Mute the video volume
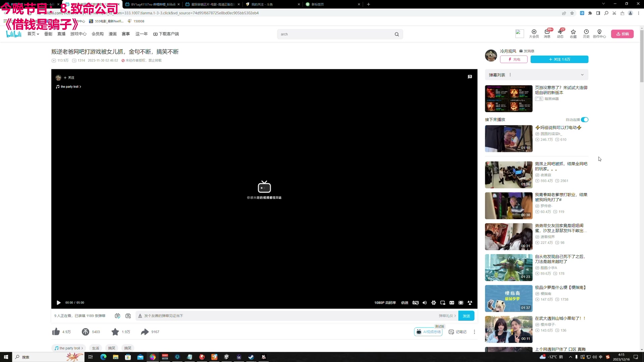The width and height of the screenshot is (644, 362). [425, 303]
